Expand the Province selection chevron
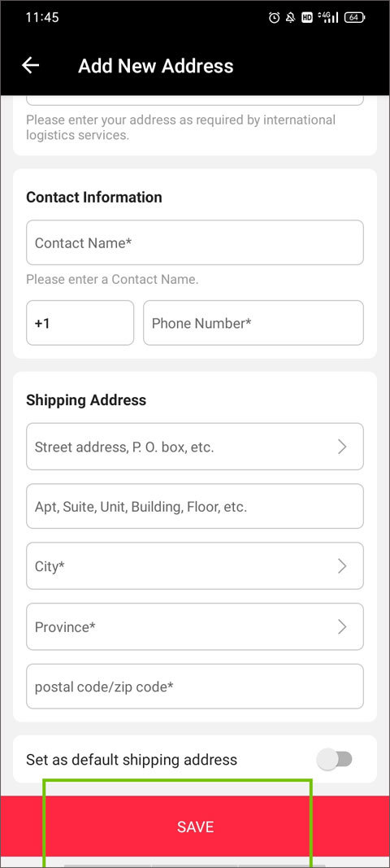The height and width of the screenshot is (868, 390). coord(342,626)
